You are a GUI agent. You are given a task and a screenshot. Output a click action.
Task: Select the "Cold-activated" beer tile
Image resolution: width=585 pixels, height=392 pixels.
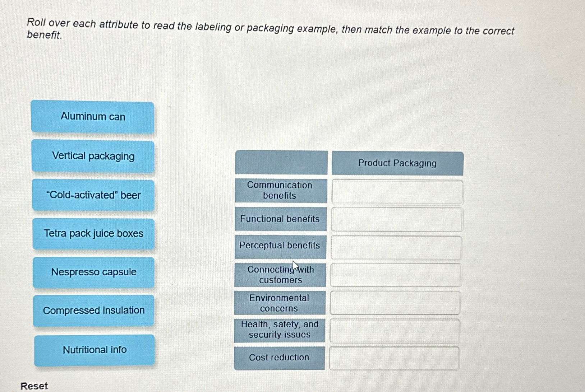click(x=93, y=195)
